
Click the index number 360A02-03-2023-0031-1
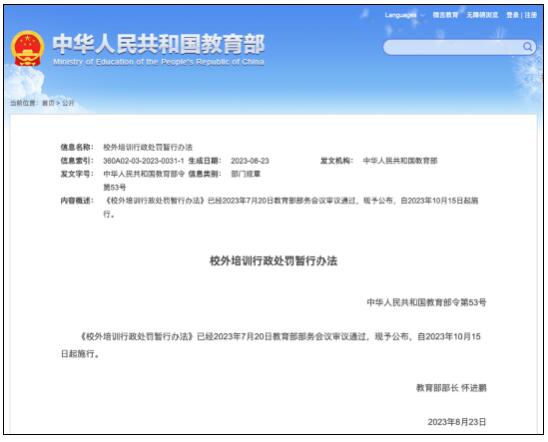[x=143, y=161]
